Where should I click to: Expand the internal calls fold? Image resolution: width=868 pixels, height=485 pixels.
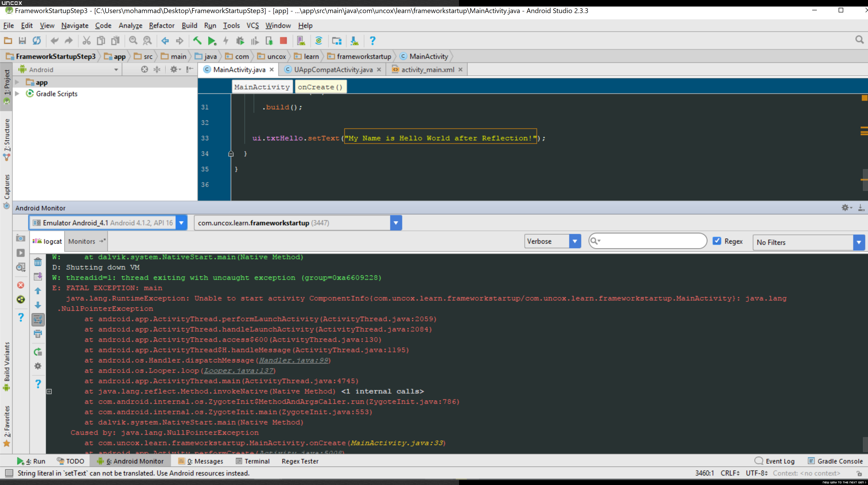coord(49,391)
